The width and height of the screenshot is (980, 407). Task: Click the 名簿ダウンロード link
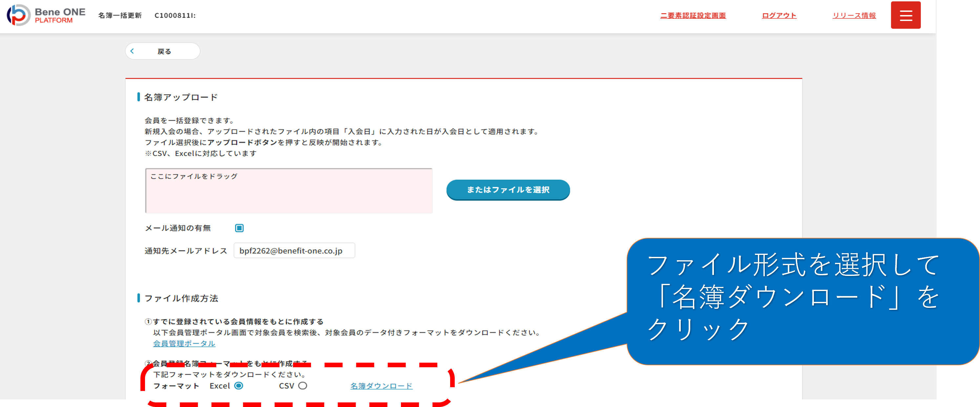(x=381, y=386)
